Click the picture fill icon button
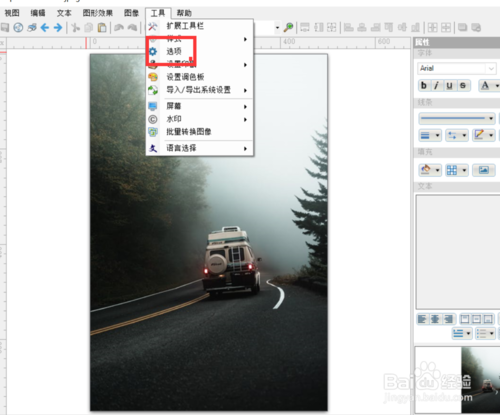500x415 pixels. click(484, 170)
